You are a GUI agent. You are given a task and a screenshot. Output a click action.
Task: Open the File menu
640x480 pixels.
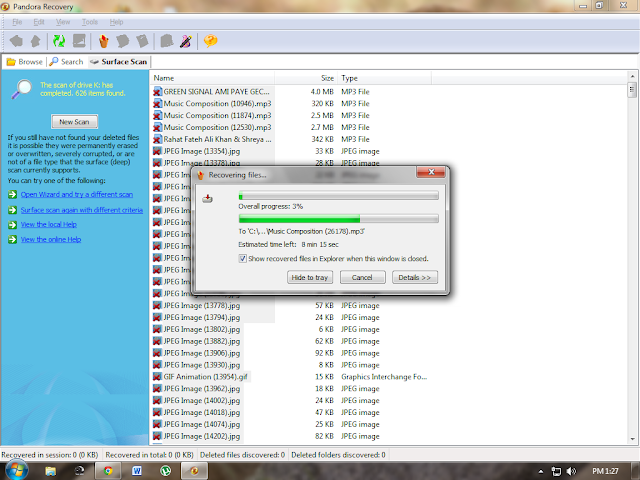click(x=17, y=22)
